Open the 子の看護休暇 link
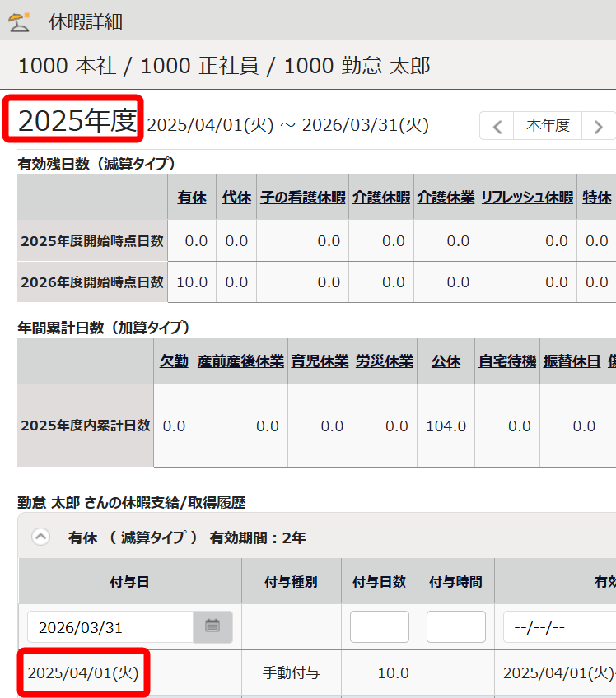This screenshot has height=698, width=616. pos(303,198)
